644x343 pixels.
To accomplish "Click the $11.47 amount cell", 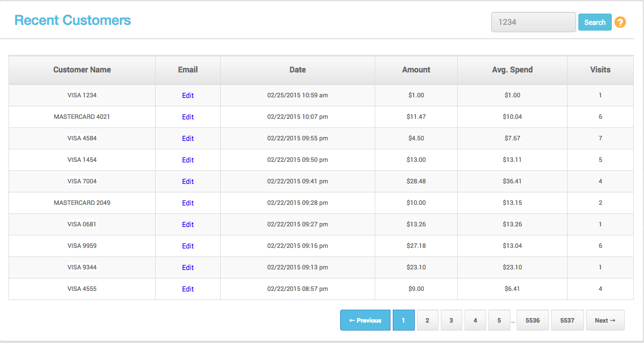I will pyautogui.click(x=416, y=117).
